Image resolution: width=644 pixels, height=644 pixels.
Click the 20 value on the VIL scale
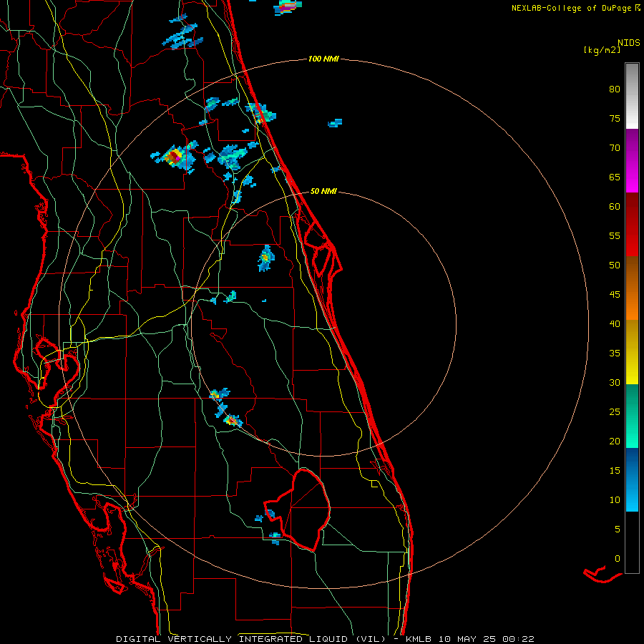[615, 441]
